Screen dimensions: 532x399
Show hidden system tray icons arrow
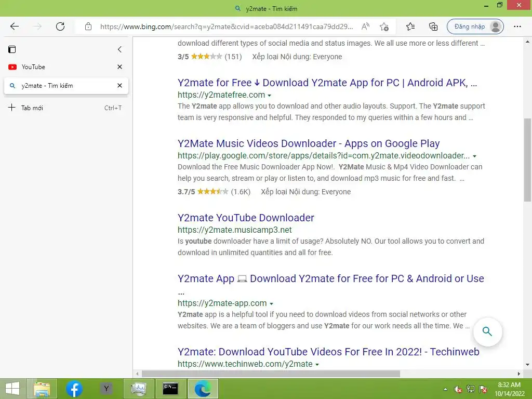coord(445,389)
